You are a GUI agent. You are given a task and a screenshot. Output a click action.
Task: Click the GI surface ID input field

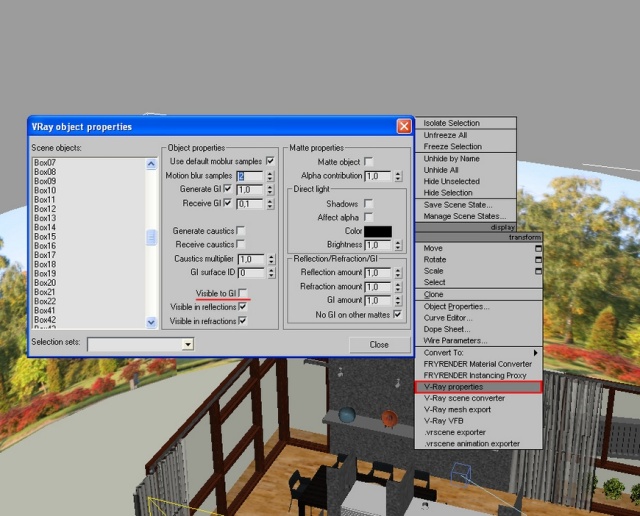(x=252, y=273)
